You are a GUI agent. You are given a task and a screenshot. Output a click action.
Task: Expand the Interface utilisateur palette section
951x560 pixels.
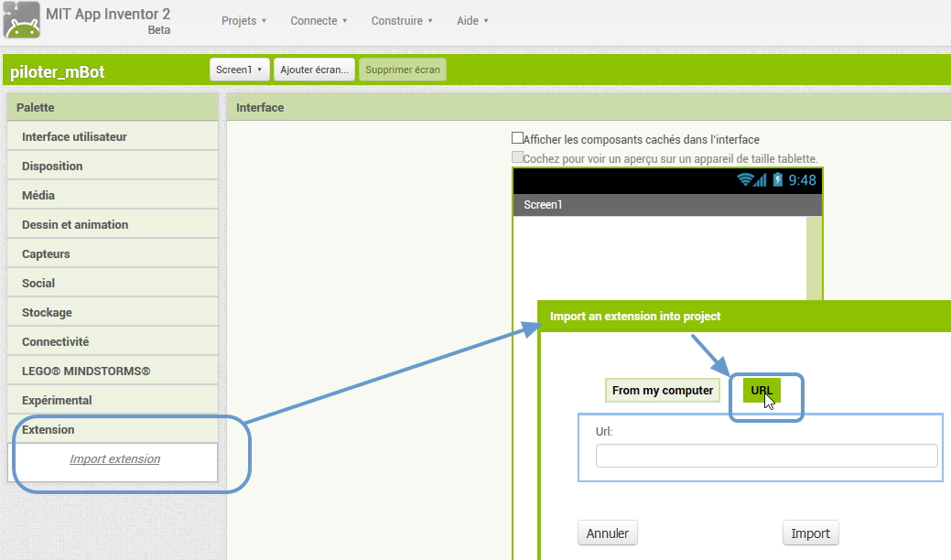(74, 137)
